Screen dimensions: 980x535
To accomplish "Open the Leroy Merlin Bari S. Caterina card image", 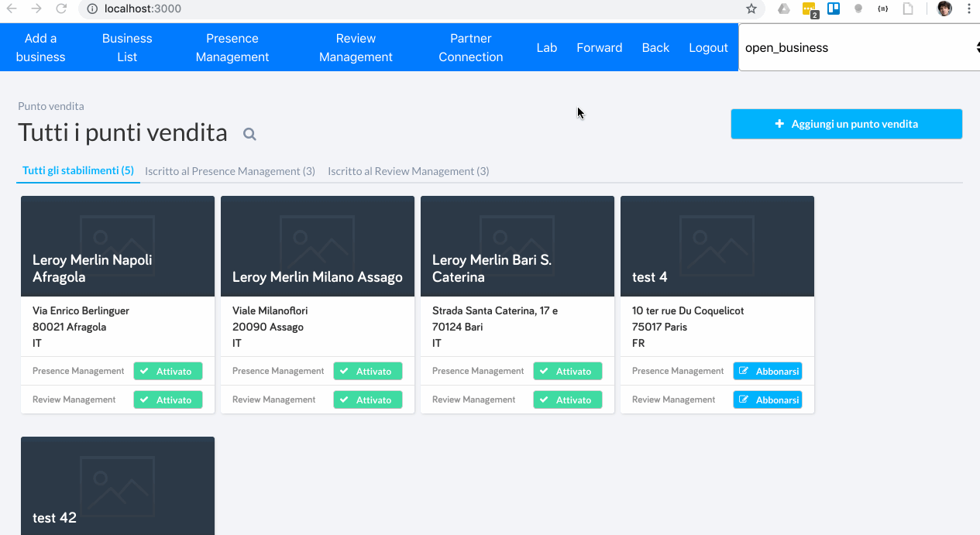I will (518, 246).
